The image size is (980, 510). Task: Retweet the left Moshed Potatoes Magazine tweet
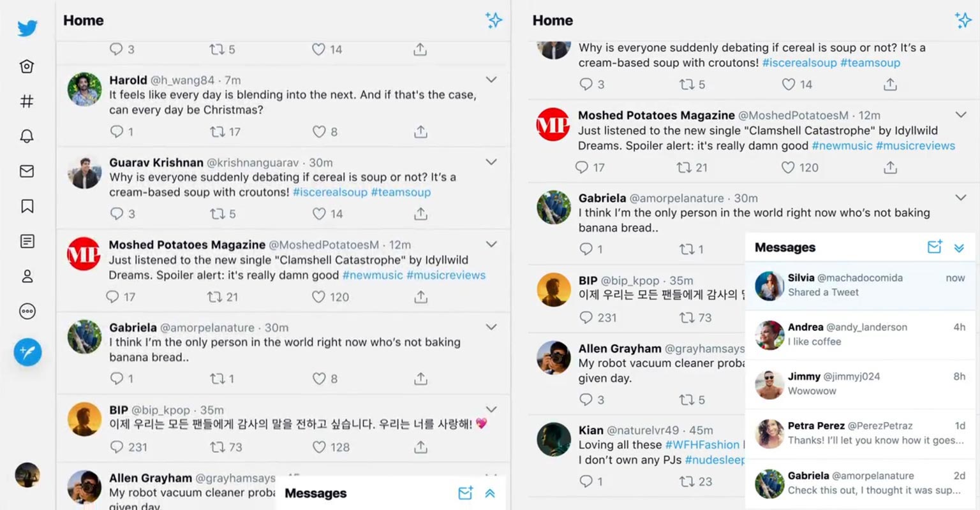pyautogui.click(x=214, y=297)
